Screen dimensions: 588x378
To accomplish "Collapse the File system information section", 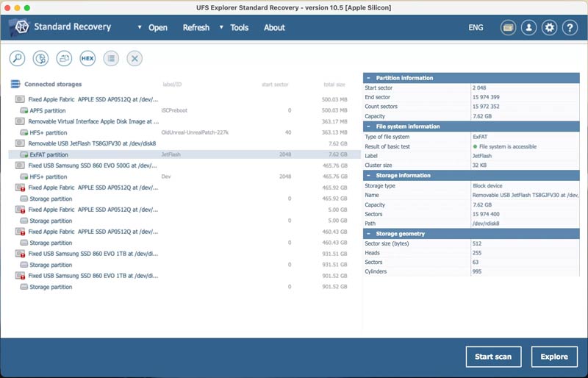I will (x=368, y=126).
